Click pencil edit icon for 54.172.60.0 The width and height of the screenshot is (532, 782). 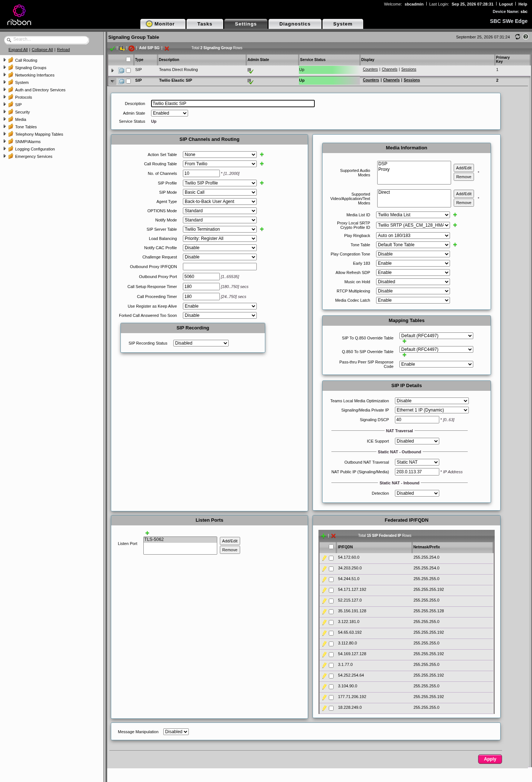coord(324,558)
